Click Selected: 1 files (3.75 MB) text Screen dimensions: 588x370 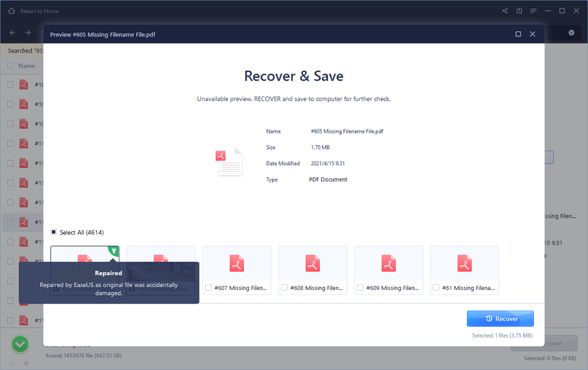[x=502, y=335]
